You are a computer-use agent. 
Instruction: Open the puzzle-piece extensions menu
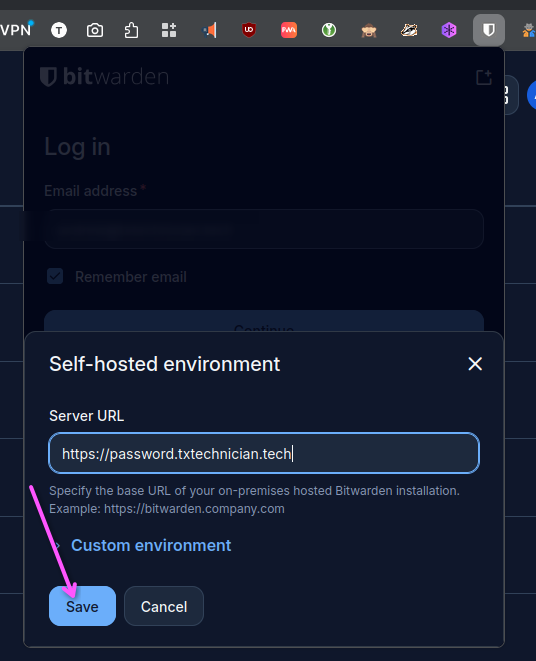[x=131, y=30]
